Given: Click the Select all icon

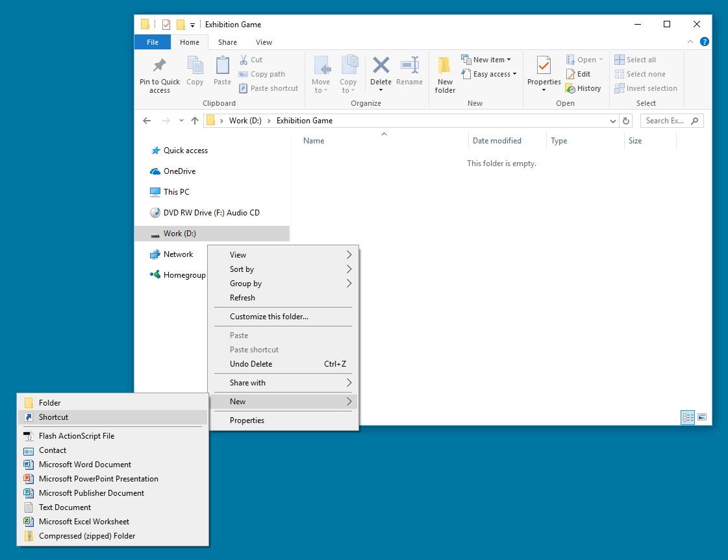Looking at the screenshot, I should click(x=620, y=60).
